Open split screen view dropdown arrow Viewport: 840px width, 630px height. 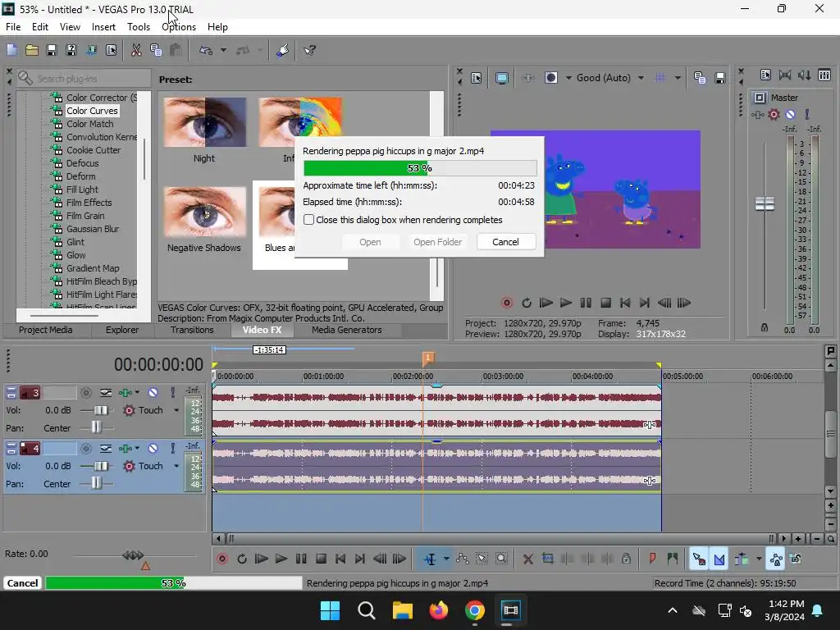pyautogui.click(x=568, y=78)
